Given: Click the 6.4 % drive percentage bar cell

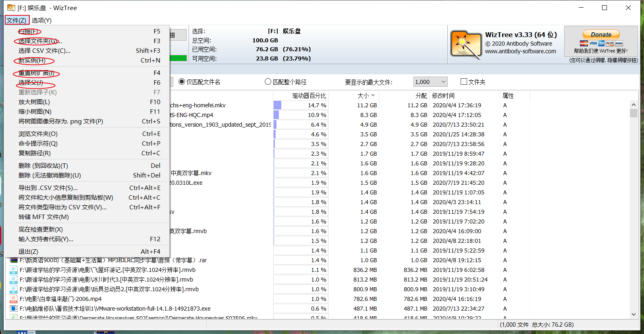Looking at the screenshot, I should (301, 125).
